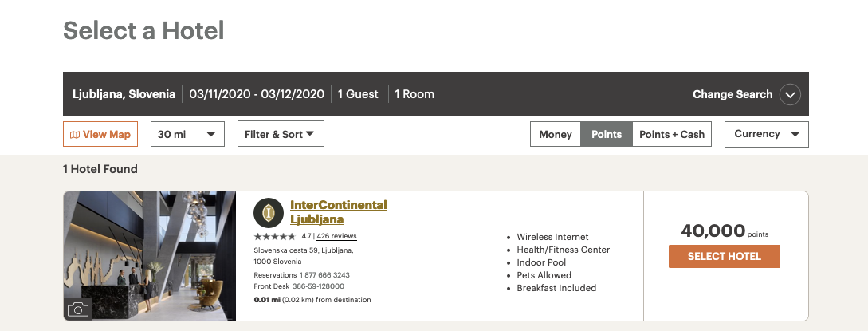Expand the Filter & Sort menu
The height and width of the screenshot is (331, 868).
point(281,134)
